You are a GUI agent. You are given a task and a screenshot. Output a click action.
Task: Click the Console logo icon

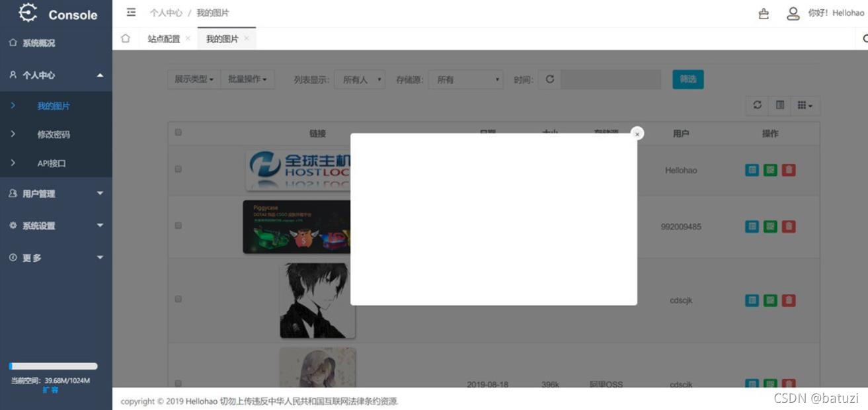pos(28,14)
